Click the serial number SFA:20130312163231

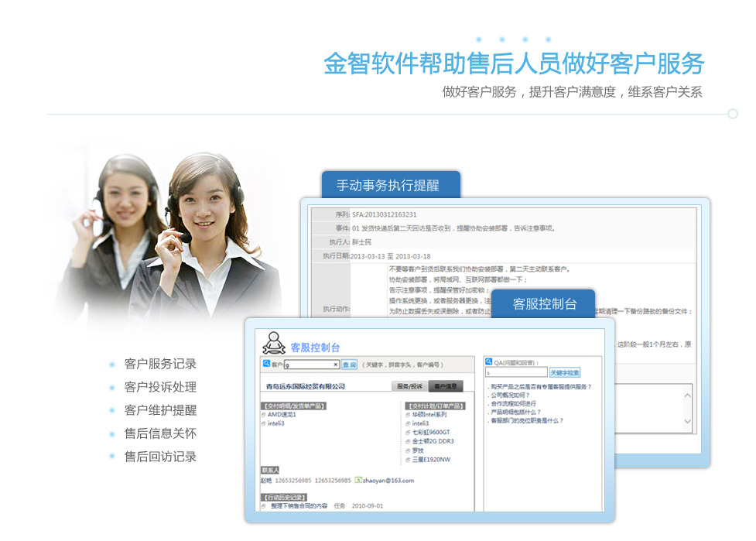385,214
